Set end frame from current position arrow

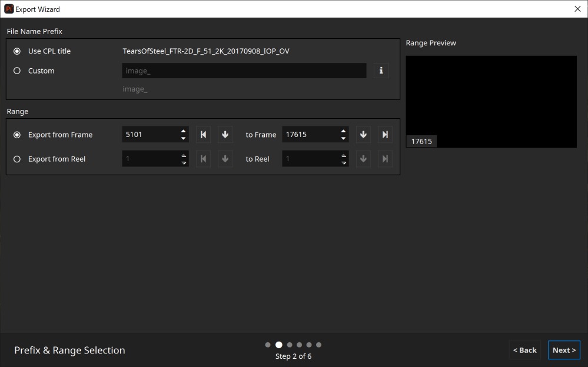point(363,135)
